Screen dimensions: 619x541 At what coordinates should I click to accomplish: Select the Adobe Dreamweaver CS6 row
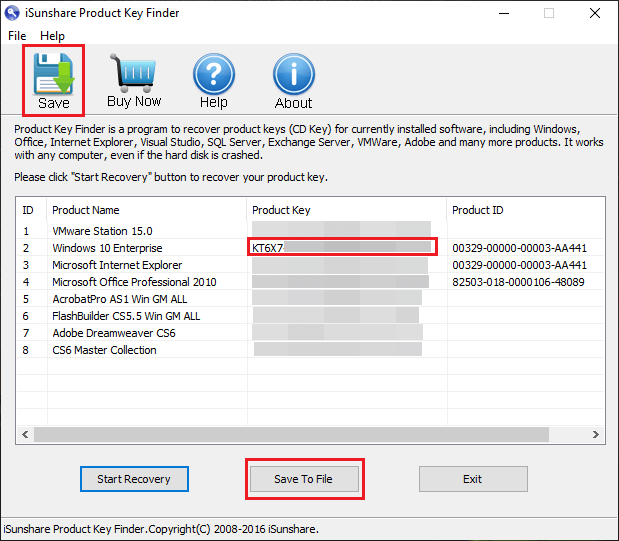(x=310, y=332)
